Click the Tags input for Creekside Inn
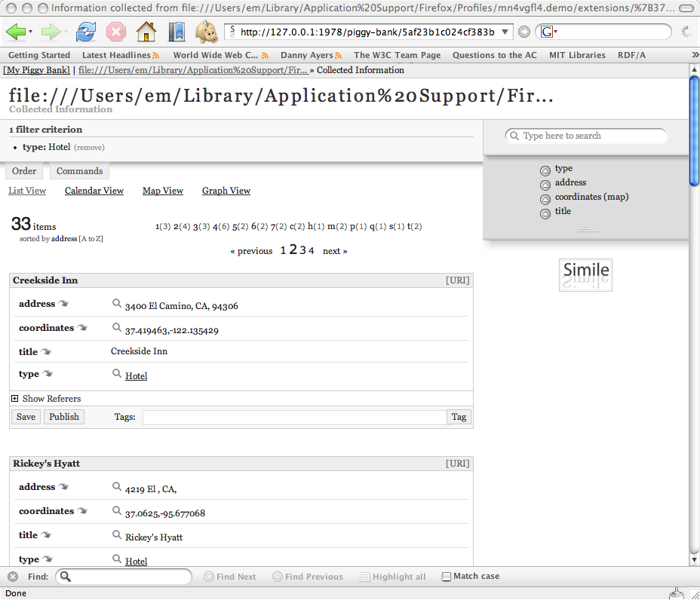The image size is (700, 600). point(294,417)
